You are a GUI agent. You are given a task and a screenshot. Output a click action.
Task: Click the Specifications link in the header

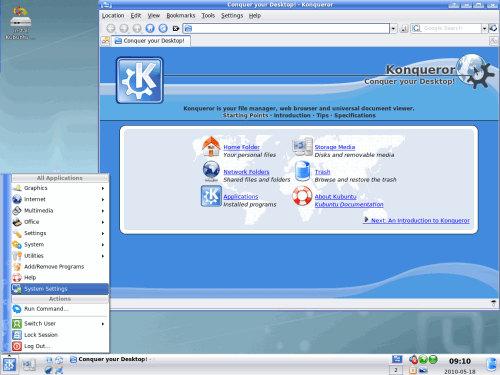pyautogui.click(x=355, y=115)
